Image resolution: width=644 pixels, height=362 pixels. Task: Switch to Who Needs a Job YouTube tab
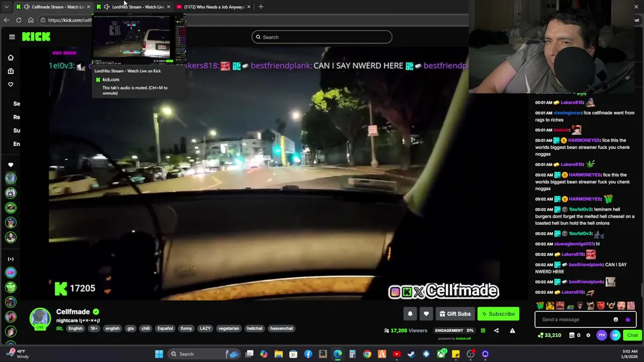coord(214,7)
